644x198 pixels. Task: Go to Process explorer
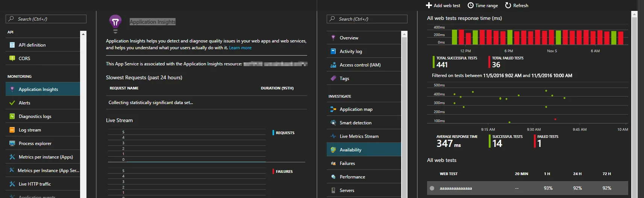tap(43, 144)
